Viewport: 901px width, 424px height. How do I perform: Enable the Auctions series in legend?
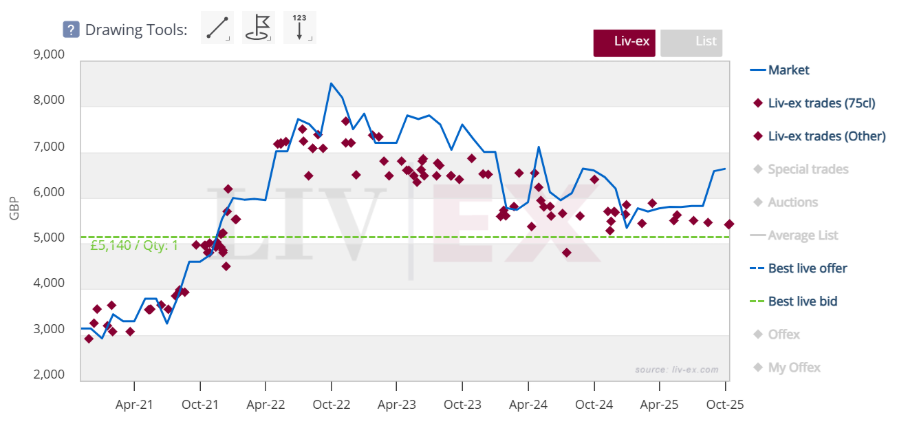[792, 202]
